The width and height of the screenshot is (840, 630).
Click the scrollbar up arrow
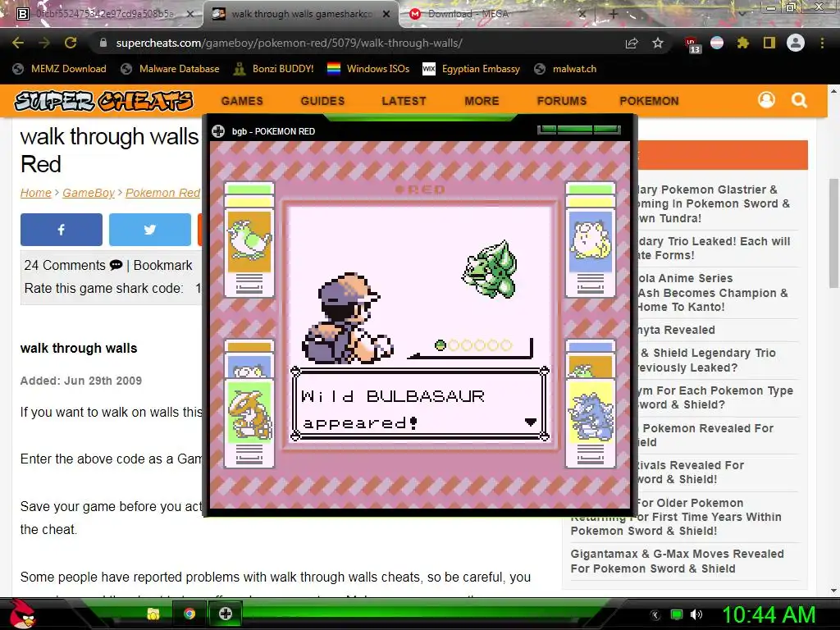(x=834, y=91)
